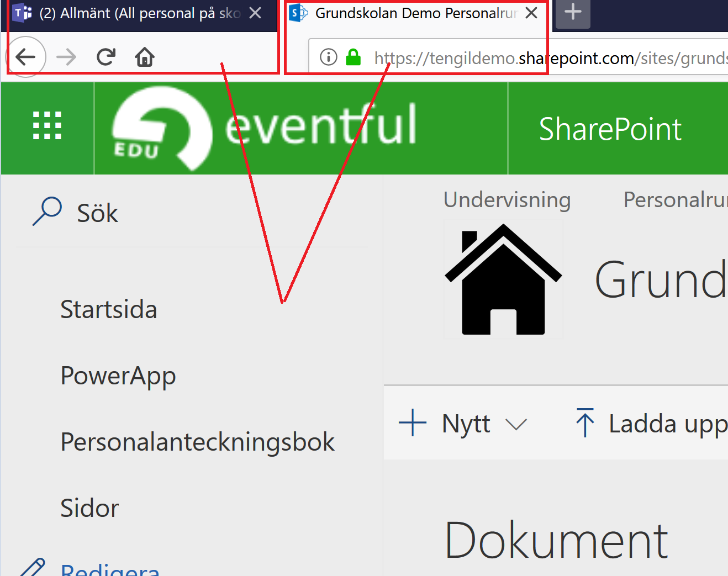The height and width of the screenshot is (576, 728).
Task: Click the Dokument heading
Action: (x=556, y=540)
